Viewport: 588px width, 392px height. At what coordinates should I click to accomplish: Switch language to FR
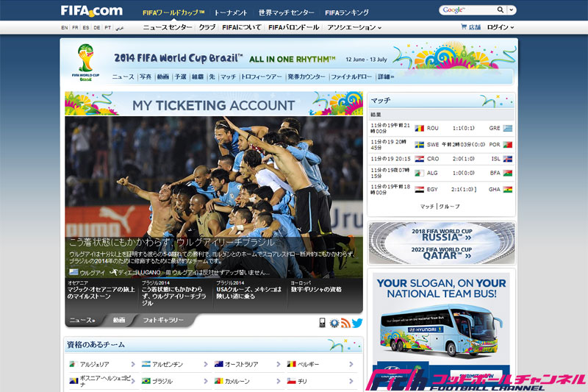pos(76,27)
